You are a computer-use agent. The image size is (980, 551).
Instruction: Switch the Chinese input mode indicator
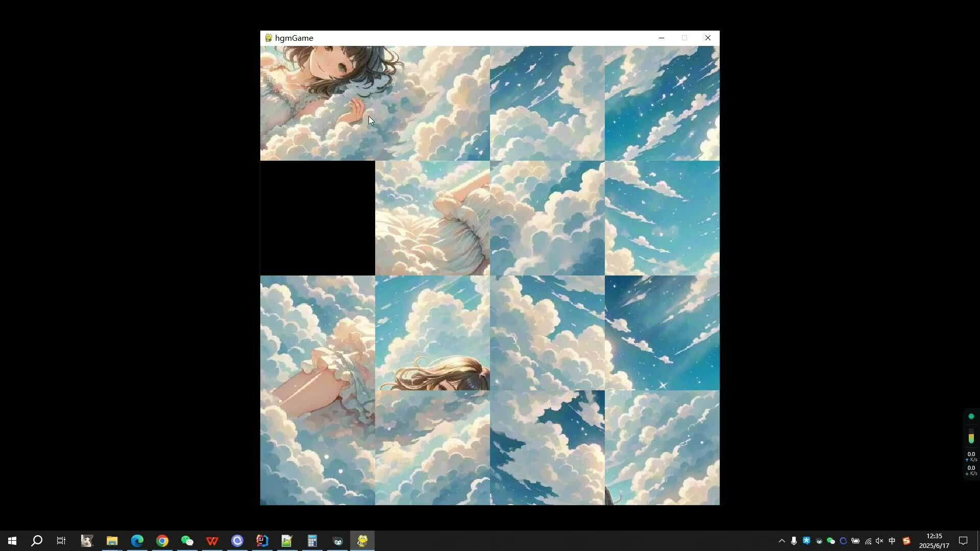coord(892,541)
